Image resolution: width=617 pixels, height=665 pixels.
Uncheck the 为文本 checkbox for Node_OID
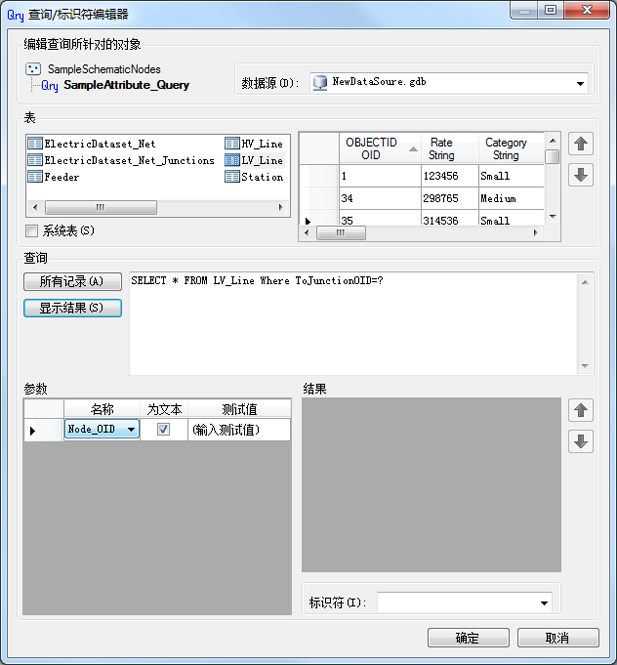pos(163,430)
